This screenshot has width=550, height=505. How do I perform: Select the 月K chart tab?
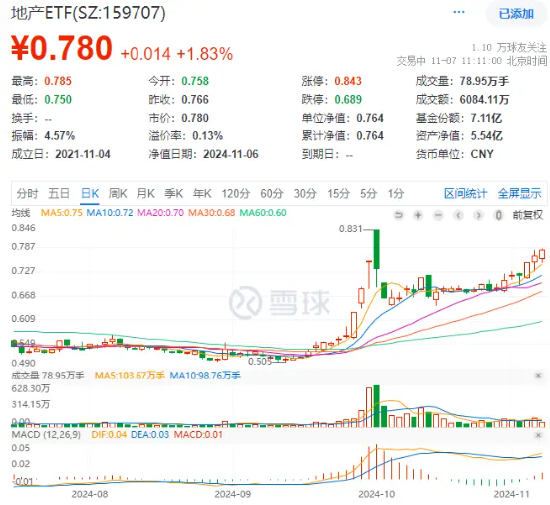[x=146, y=193]
